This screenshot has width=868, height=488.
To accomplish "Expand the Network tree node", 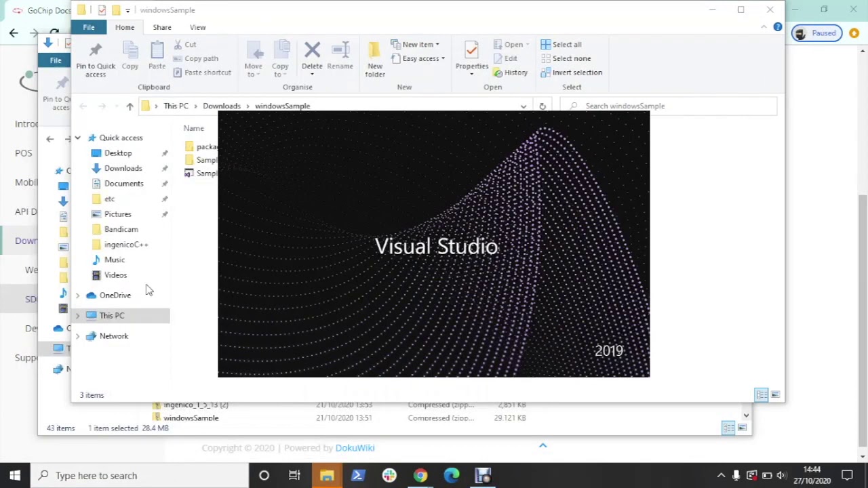I will [77, 336].
